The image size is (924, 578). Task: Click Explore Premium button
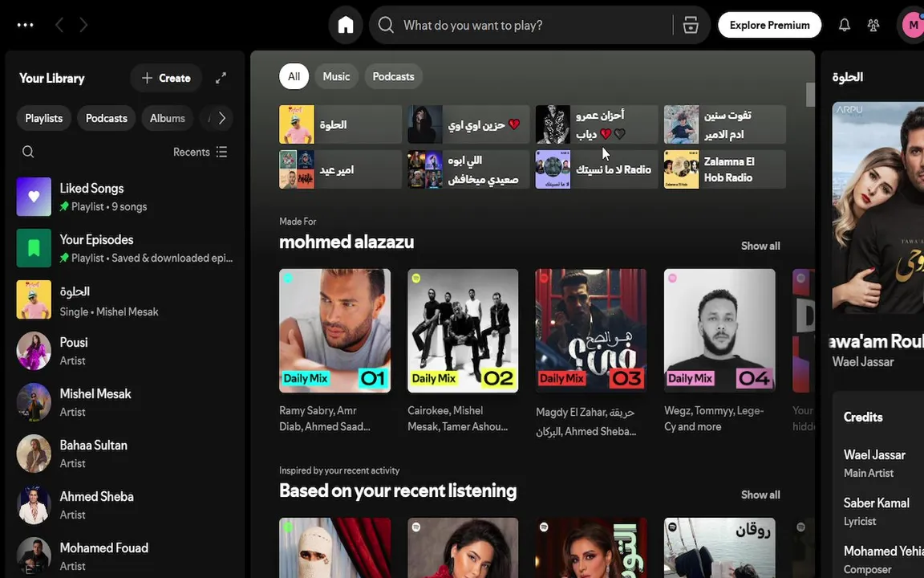(770, 25)
